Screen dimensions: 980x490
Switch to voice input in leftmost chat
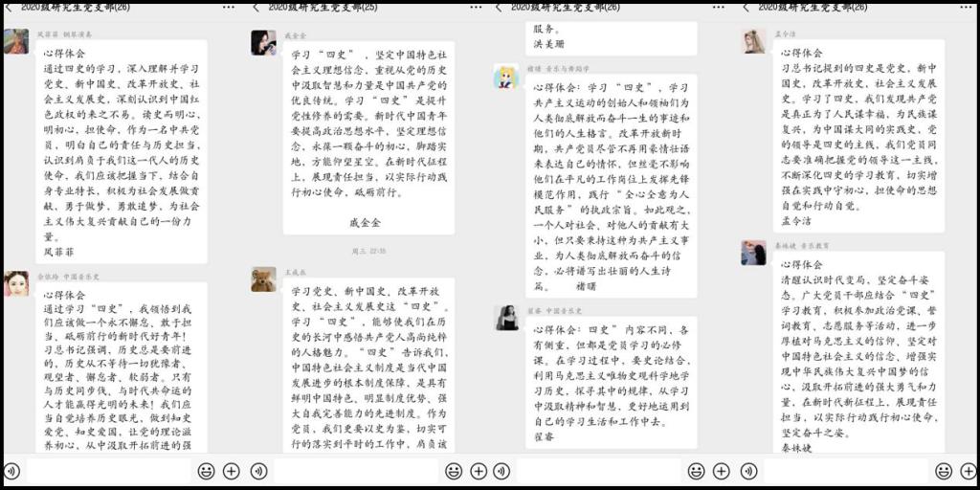tap(11, 471)
